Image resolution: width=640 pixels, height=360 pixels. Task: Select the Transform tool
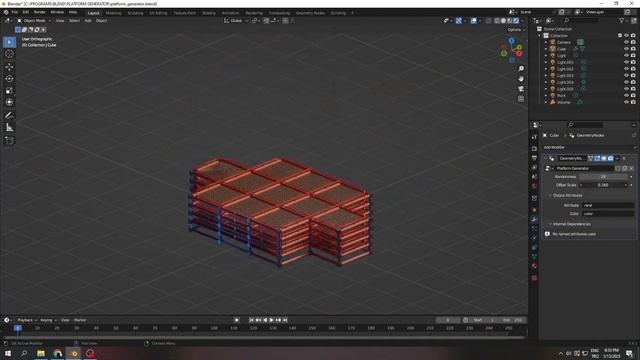[x=9, y=102]
